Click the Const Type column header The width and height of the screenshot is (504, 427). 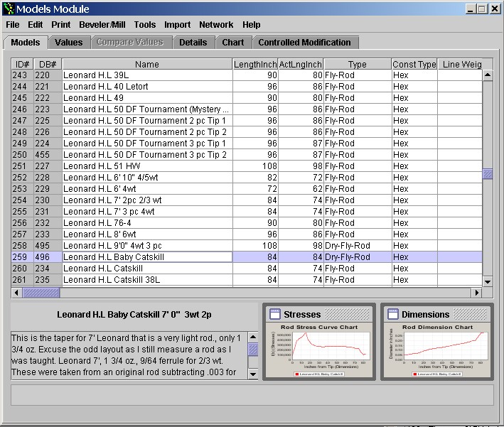[x=414, y=65]
